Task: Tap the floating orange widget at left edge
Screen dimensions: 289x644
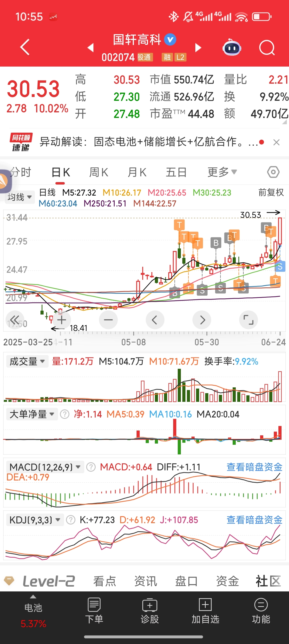Action: 6,181
